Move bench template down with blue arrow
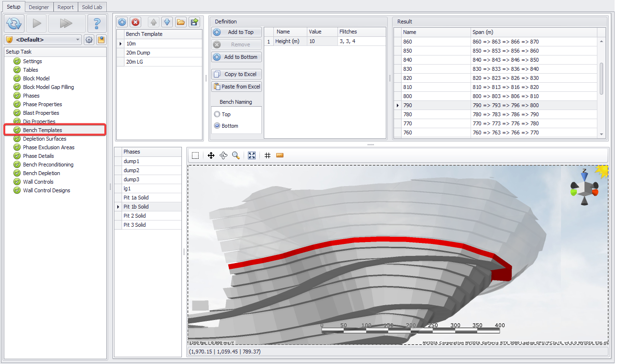This screenshot has width=617, height=364. pyautogui.click(x=167, y=22)
